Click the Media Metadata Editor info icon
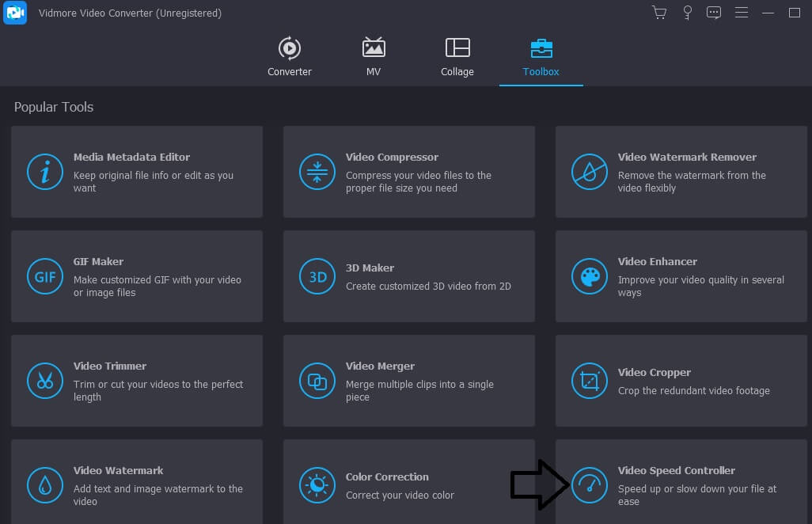812x524 pixels. coord(46,172)
